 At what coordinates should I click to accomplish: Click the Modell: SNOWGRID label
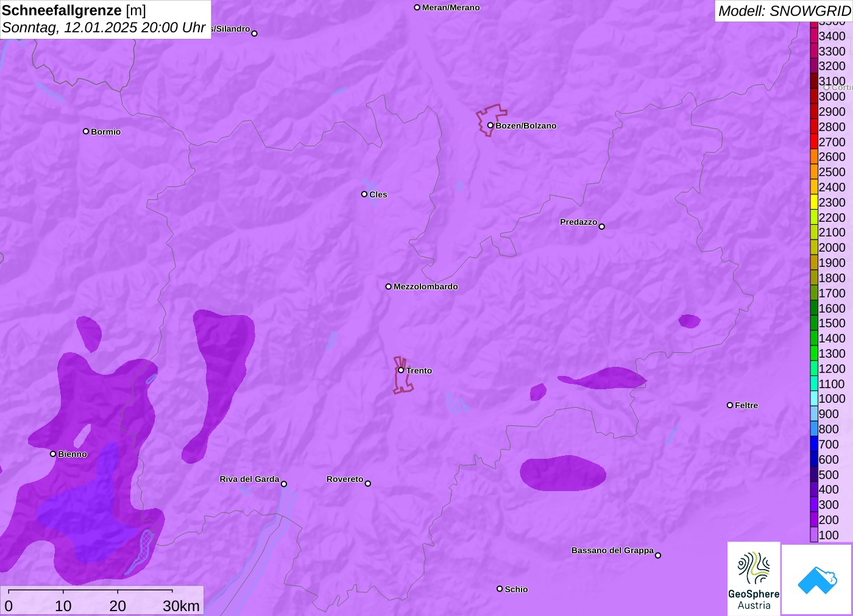coord(784,11)
